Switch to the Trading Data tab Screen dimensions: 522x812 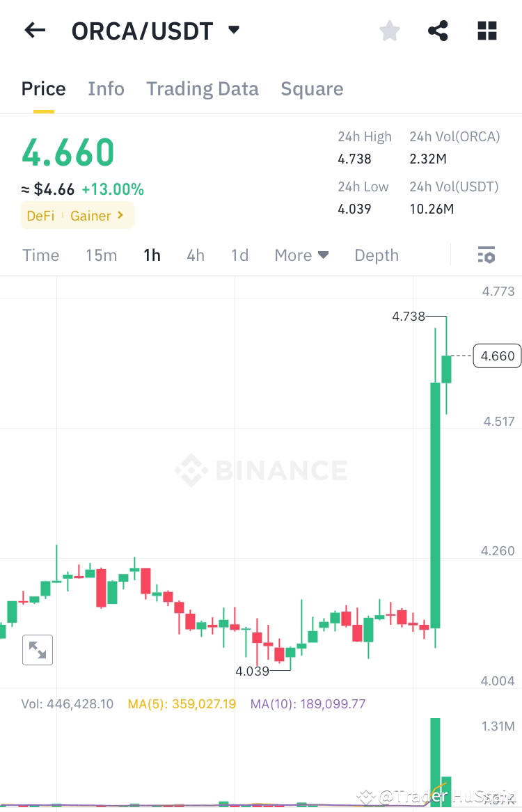203,88
